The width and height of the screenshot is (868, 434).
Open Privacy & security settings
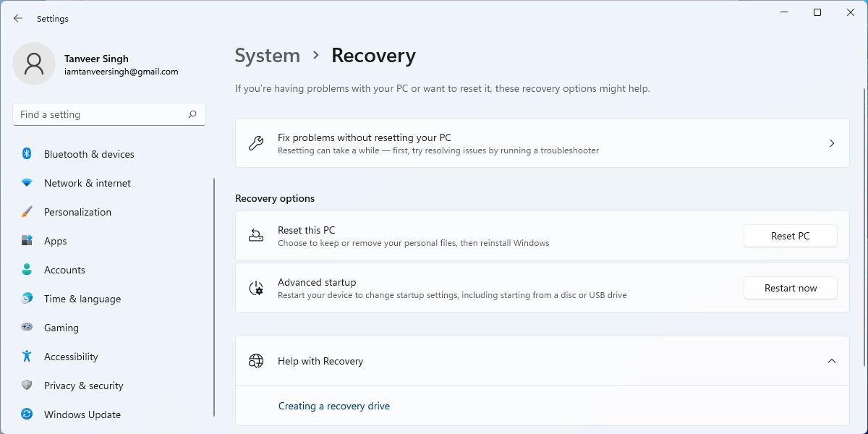tap(83, 386)
